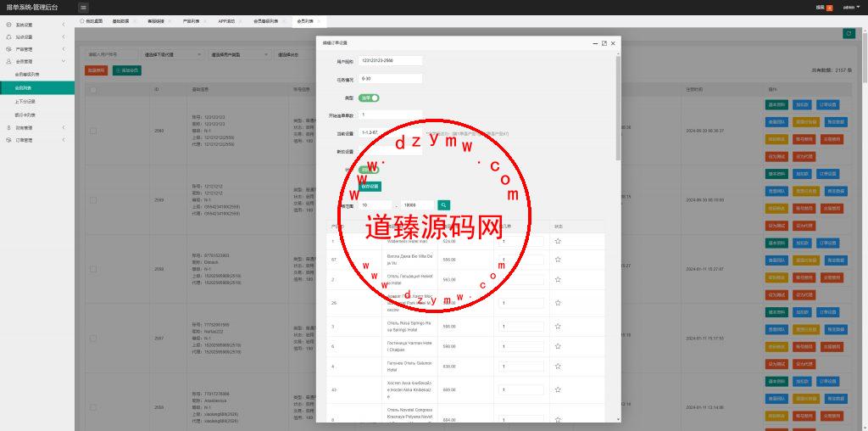This screenshot has width=868, height=431.
Task: Close the APP tab with its x
Action: click(x=240, y=21)
